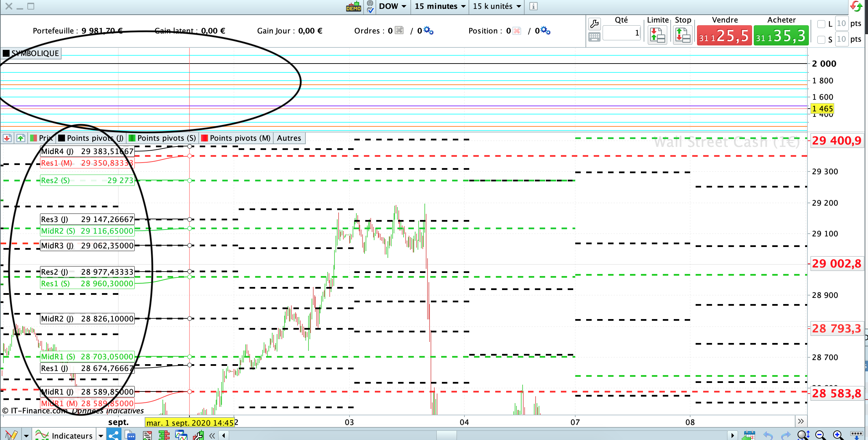Enable the L pts checkbox

(821, 24)
